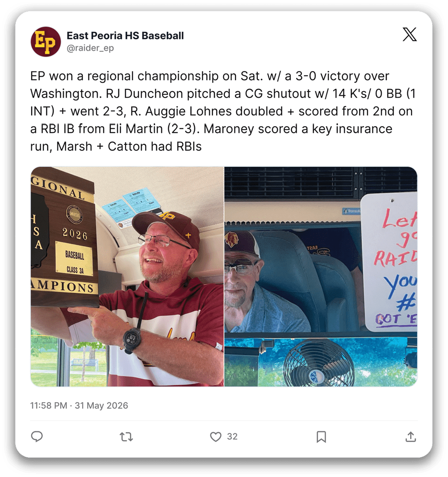The width and height of the screenshot is (448, 477).
Task: Open East Peoria HS Baseball profile name
Action: (125, 36)
